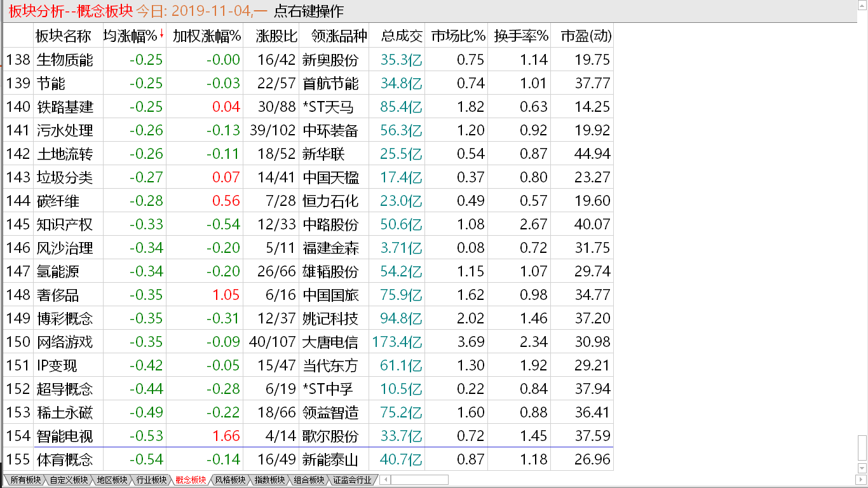Click leading stock 新能泰山
Image resolution: width=868 pixels, height=488 pixels.
(330, 459)
